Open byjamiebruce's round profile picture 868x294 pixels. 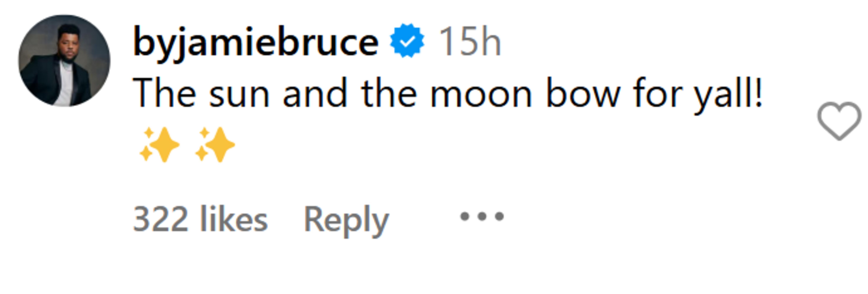(64, 61)
